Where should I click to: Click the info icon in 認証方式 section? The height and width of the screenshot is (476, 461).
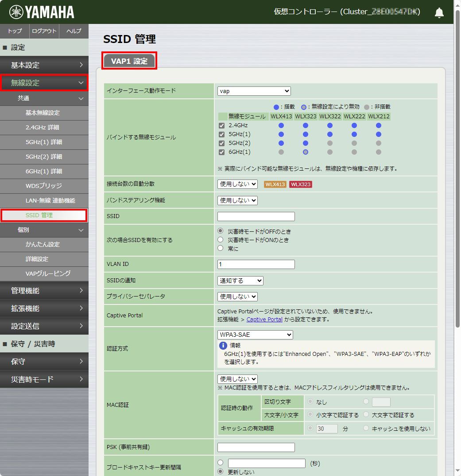[x=223, y=347]
